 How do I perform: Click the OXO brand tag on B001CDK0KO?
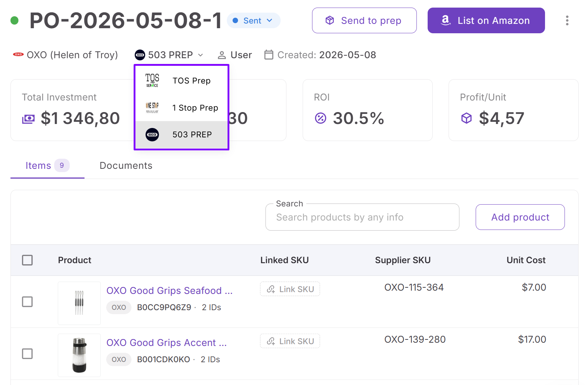point(119,359)
